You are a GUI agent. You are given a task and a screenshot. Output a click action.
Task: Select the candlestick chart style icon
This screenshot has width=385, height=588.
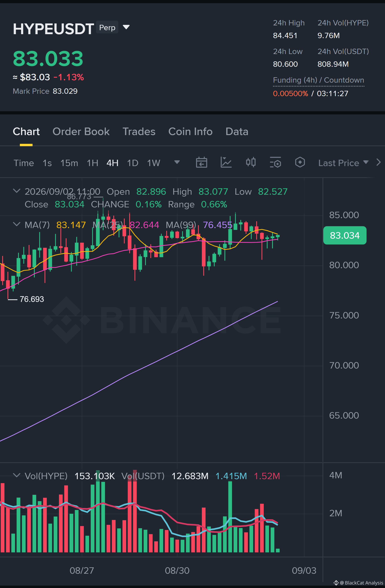pos(251,162)
